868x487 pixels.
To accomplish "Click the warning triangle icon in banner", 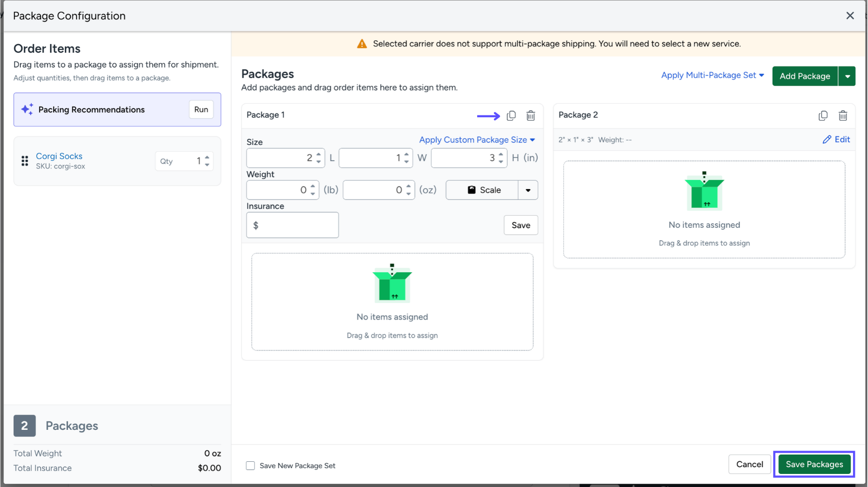I will tap(362, 44).
